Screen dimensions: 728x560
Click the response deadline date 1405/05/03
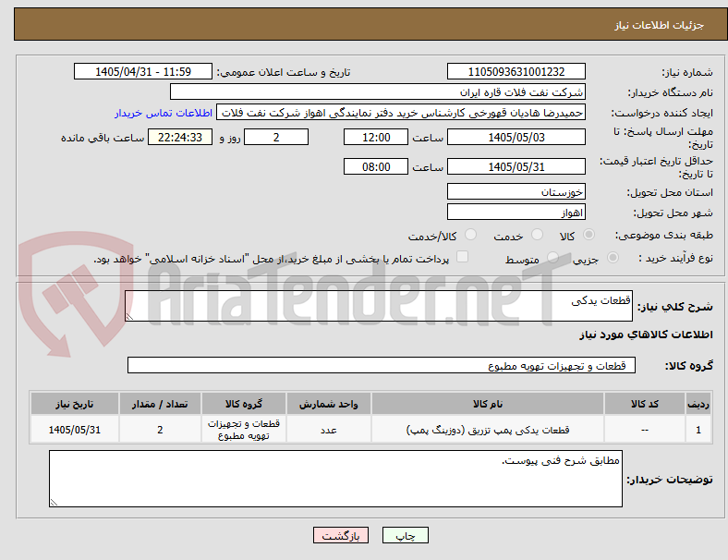click(x=516, y=137)
